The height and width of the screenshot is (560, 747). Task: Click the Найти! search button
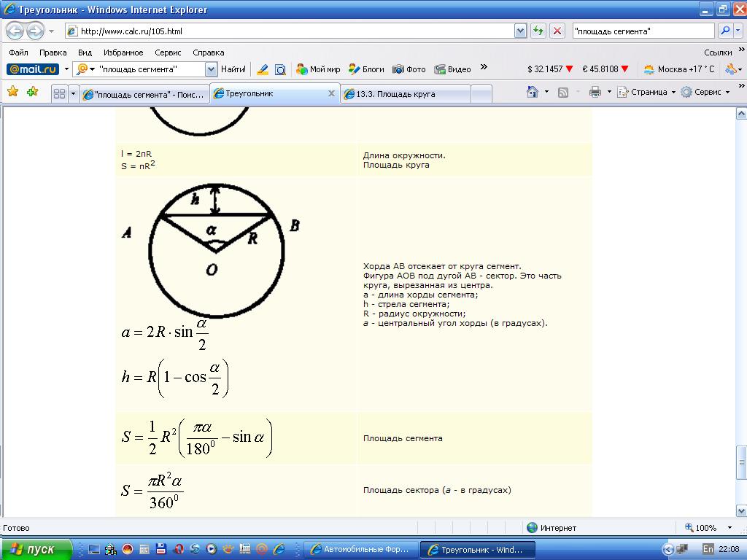pos(233,69)
